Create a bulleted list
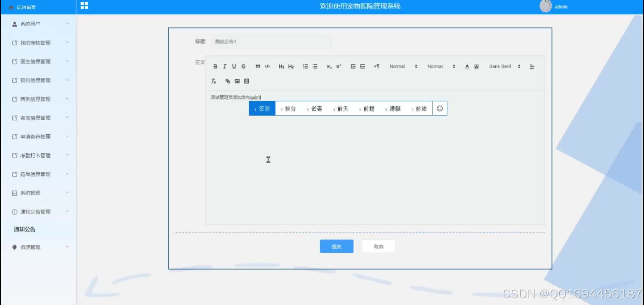Viewport: 644px width, 305px height. pos(315,67)
